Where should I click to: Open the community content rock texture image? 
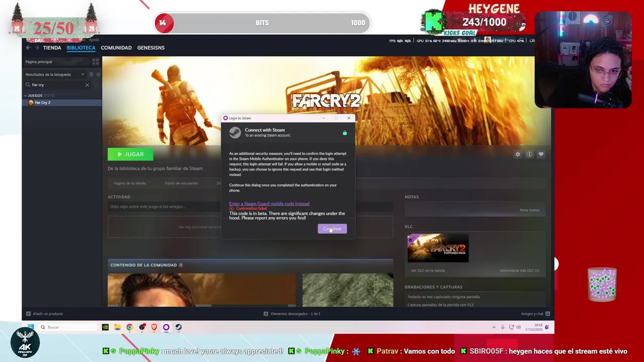pos(348,290)
